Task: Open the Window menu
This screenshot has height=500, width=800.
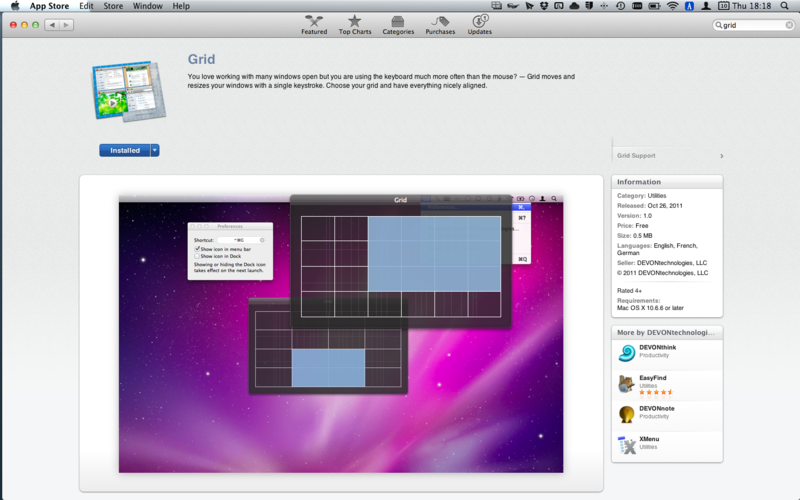Action: click(147, 6)
